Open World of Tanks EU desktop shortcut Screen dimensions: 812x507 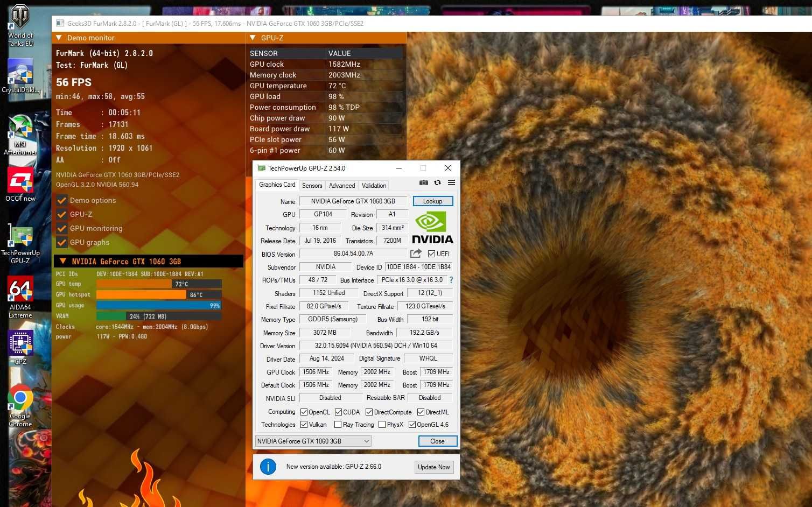[x=20, y=26]
